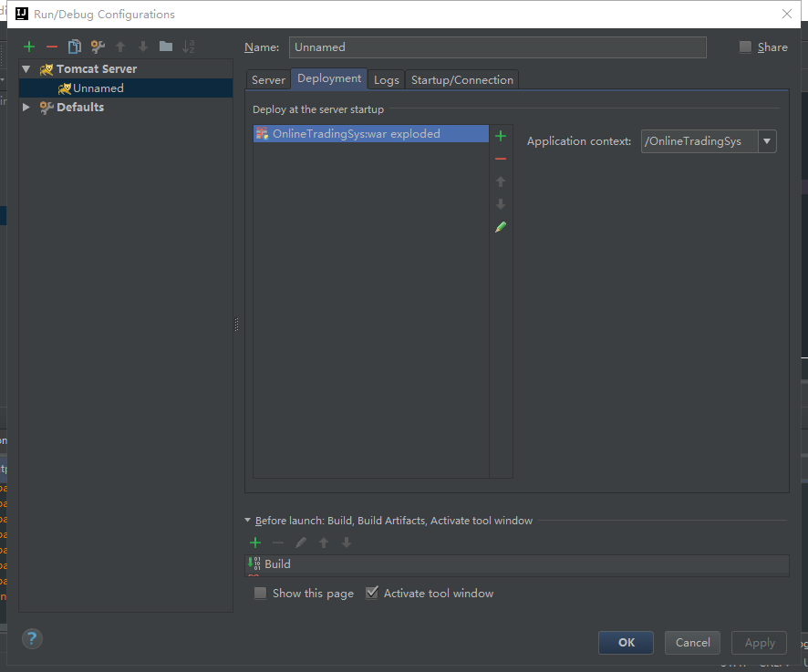Uncheck the Activate tool window checkbox

pos(372,594)
